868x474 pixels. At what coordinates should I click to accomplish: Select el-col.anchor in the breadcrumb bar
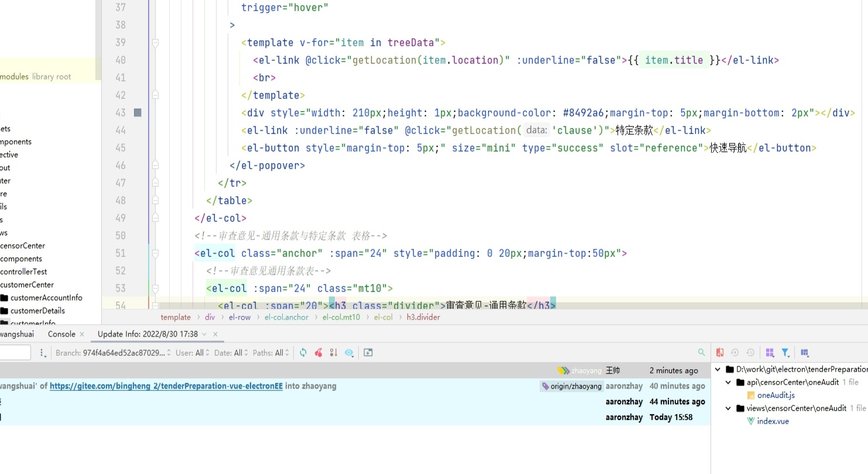(x=286, y=317)
